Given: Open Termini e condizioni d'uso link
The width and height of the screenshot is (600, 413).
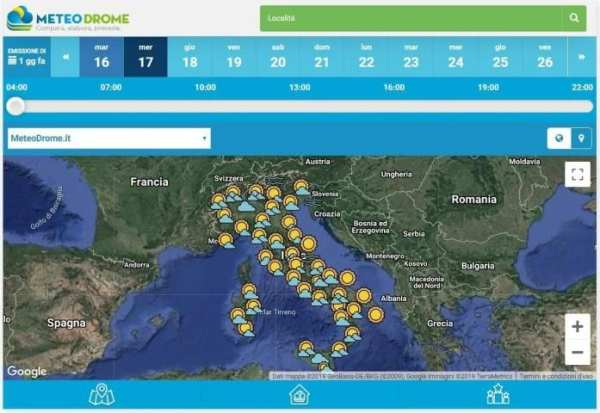Looking at the screenshot, I should [x=556, y=376].
